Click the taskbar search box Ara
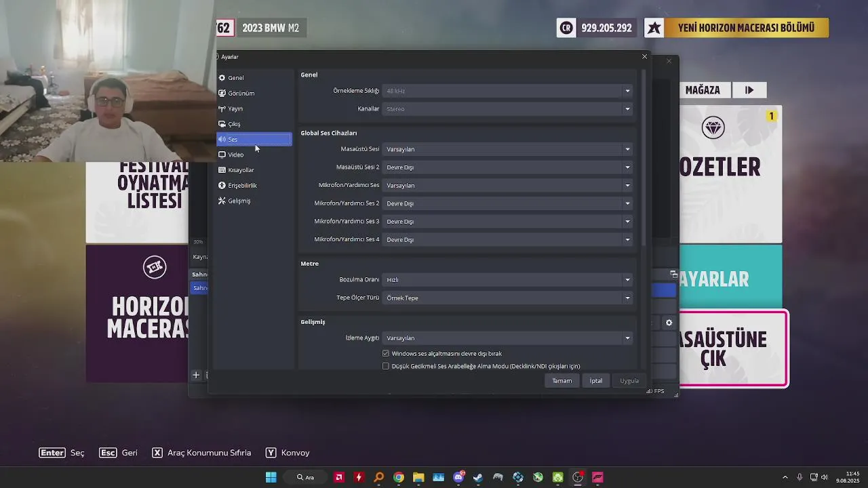Image resolution: width=868 pixels, height=488 pixels. tap(305, 477)
